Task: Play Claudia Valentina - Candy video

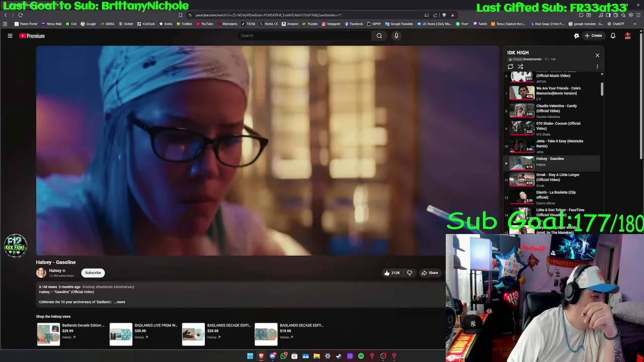Action: [x=552, y=111]
